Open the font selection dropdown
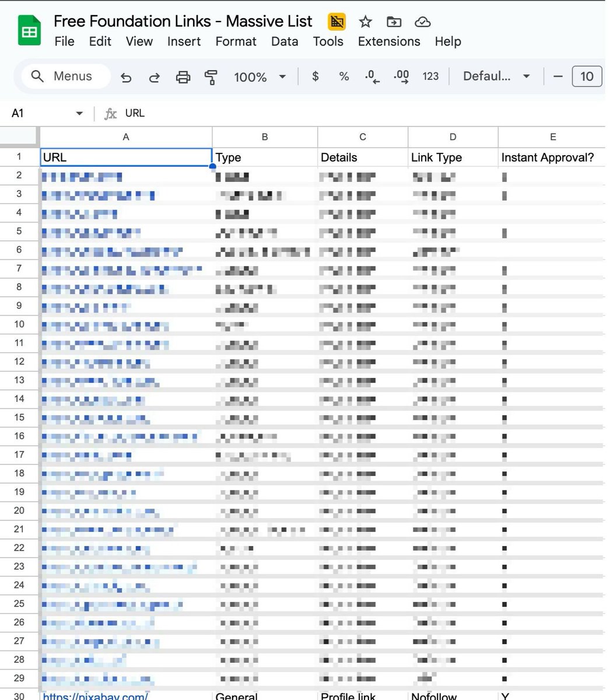Image resolution: width=610 pixels, height=700 pixels. coord(495,76)
